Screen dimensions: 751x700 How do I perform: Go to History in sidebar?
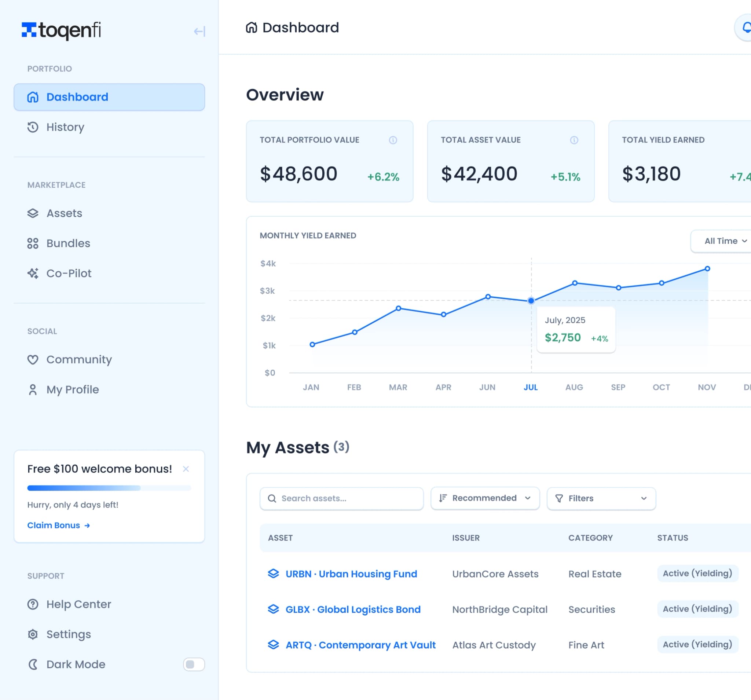coord(65,127)
